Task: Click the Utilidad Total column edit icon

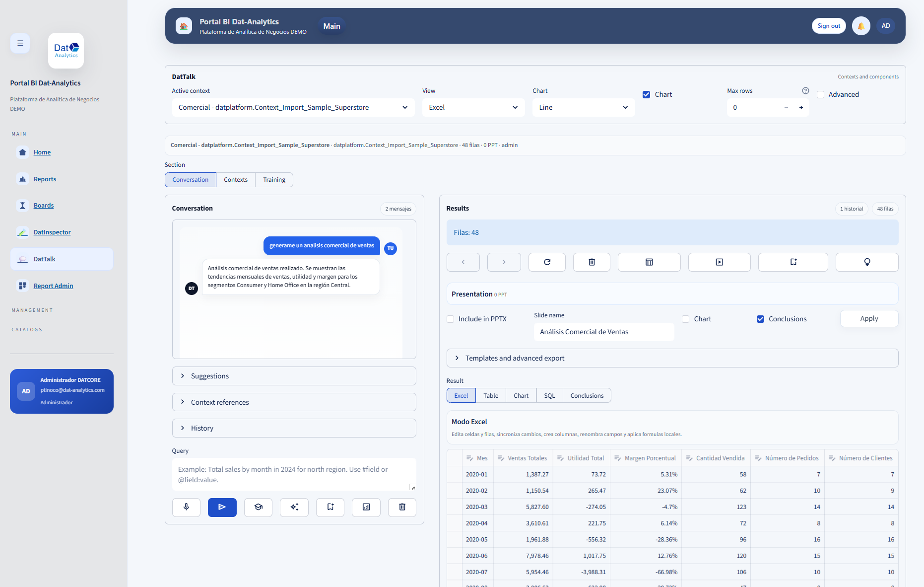Action: click(x=560, y=458)
